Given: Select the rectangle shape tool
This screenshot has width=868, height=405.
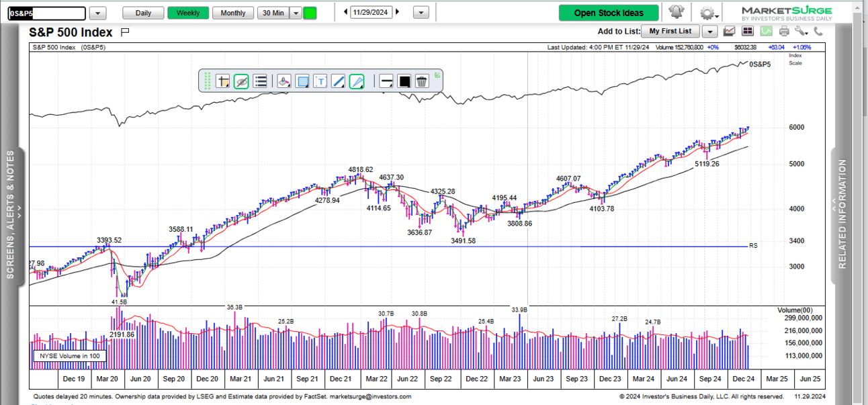Looking at the screenshot, I should coord(302,81).
